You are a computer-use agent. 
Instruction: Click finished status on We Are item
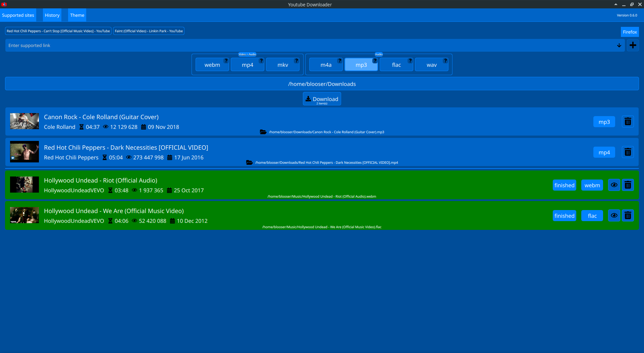pos(564,216)
